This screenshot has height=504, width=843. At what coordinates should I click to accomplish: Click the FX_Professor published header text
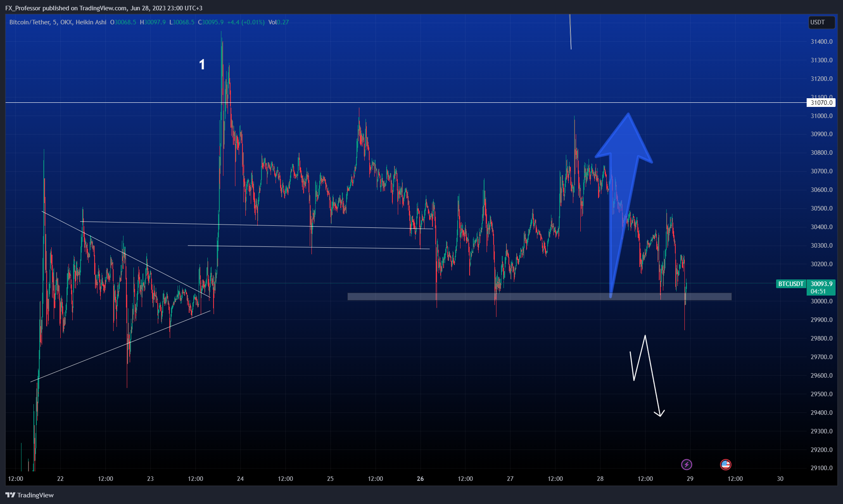point(104,8)
